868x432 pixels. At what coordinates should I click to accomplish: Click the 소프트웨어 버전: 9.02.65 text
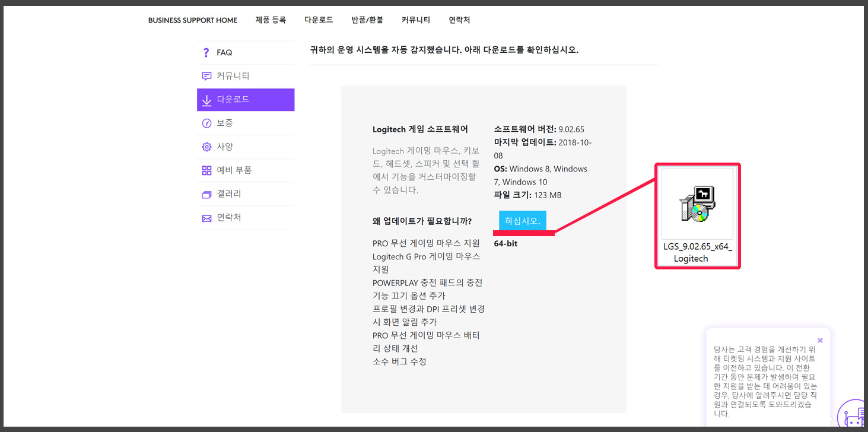point(539,129)
